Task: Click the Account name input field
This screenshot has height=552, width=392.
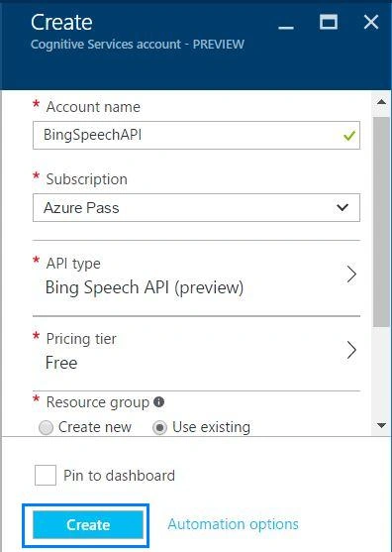Action: click(196, 135)
